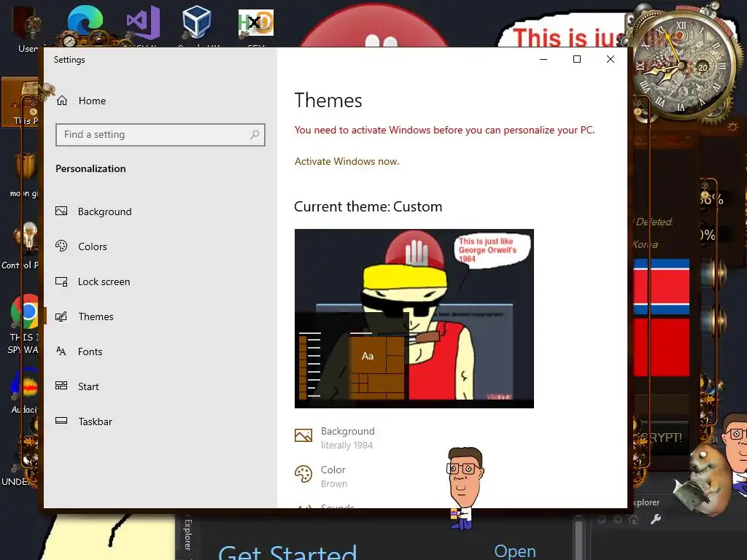747x560 pixels.
Task: Focus the Find a setting search box
Action: point(160,135)
